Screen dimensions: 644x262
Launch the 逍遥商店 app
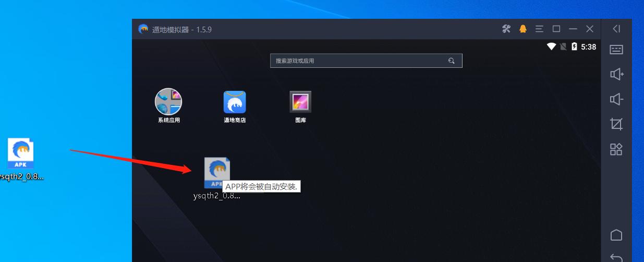(x=235, y=102)
